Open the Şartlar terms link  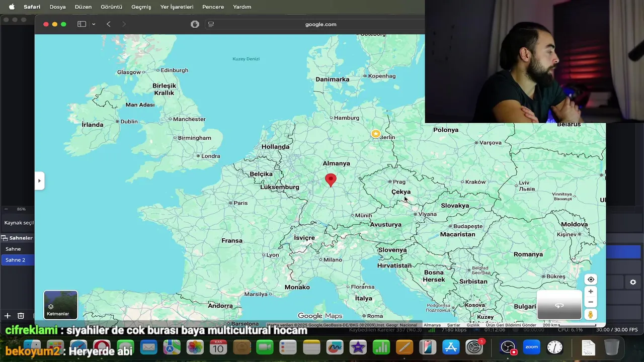[x=454, y=325]
